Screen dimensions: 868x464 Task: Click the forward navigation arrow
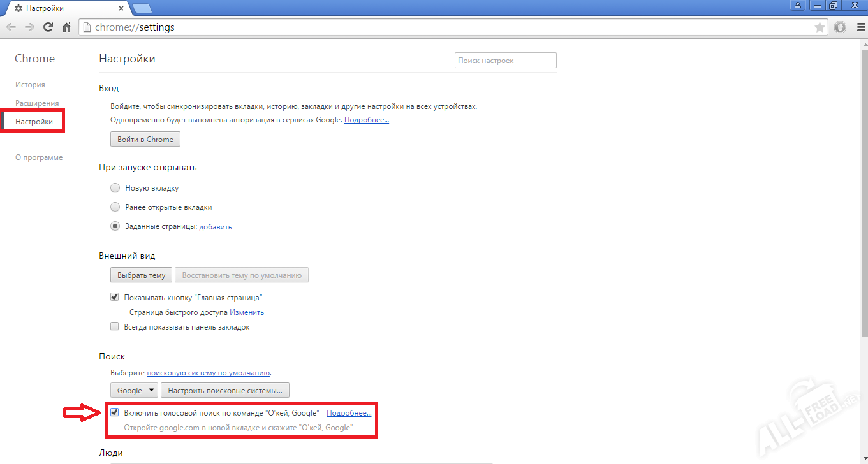[x=29, y=27]
